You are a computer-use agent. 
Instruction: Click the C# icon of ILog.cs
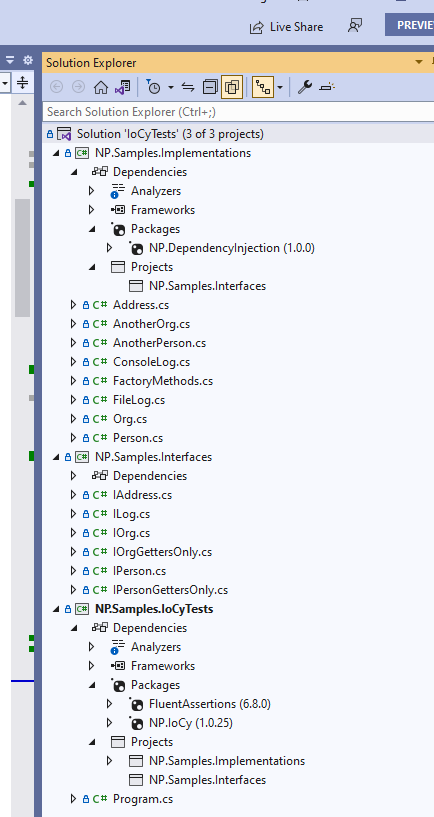click(x=100, y=514)
